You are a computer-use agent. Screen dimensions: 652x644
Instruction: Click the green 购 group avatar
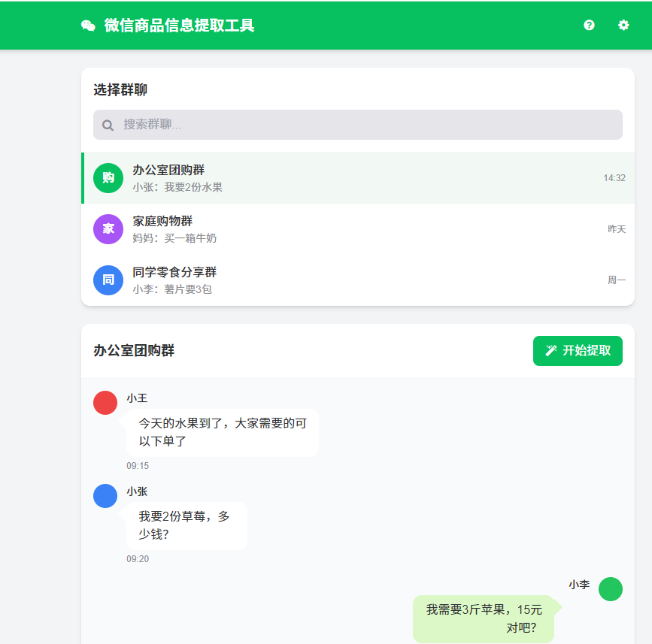108,178
